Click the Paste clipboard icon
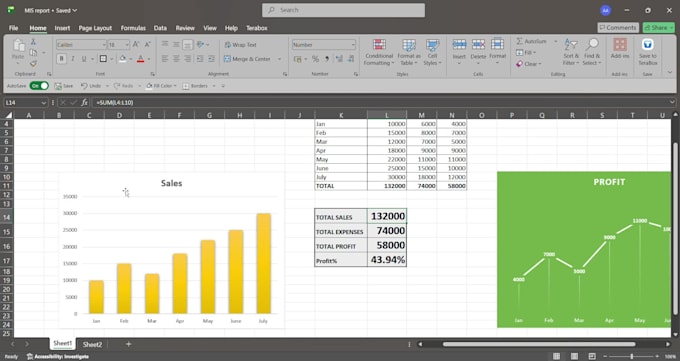 pos(18,46)
